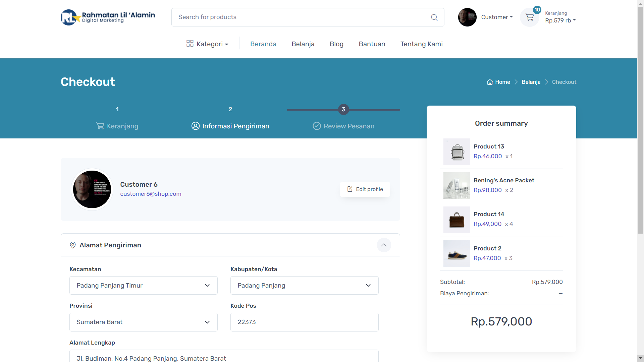Click the customer6@shop.com email link
The height and width of the screenshot is (362, 644).
(151, 194)
